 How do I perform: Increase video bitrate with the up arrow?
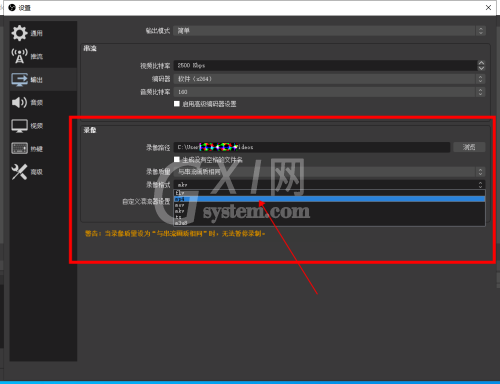481,63
